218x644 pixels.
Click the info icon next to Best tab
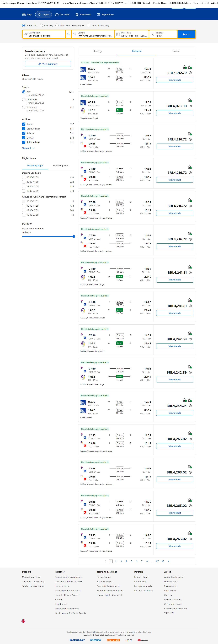click(x=100, y=51)
